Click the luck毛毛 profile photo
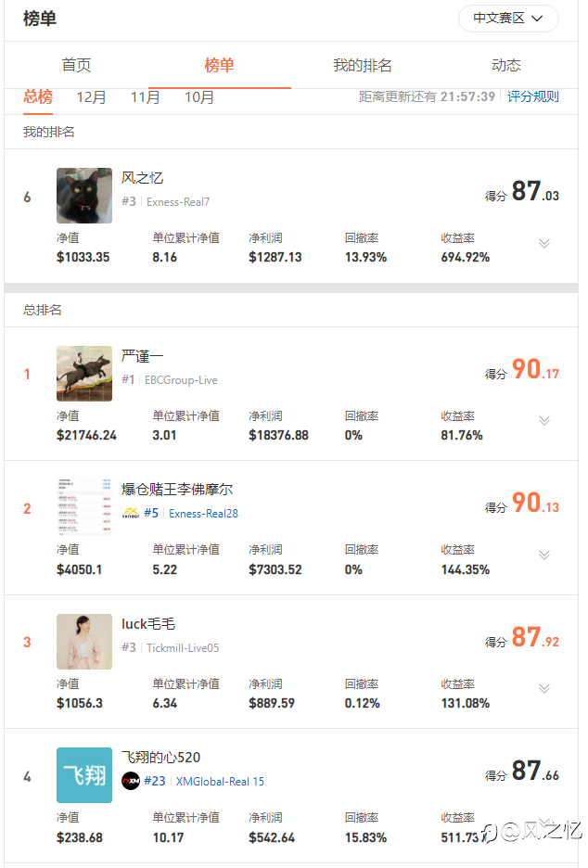The width and height of the screenshot is (588, 868). click(84, 642)
